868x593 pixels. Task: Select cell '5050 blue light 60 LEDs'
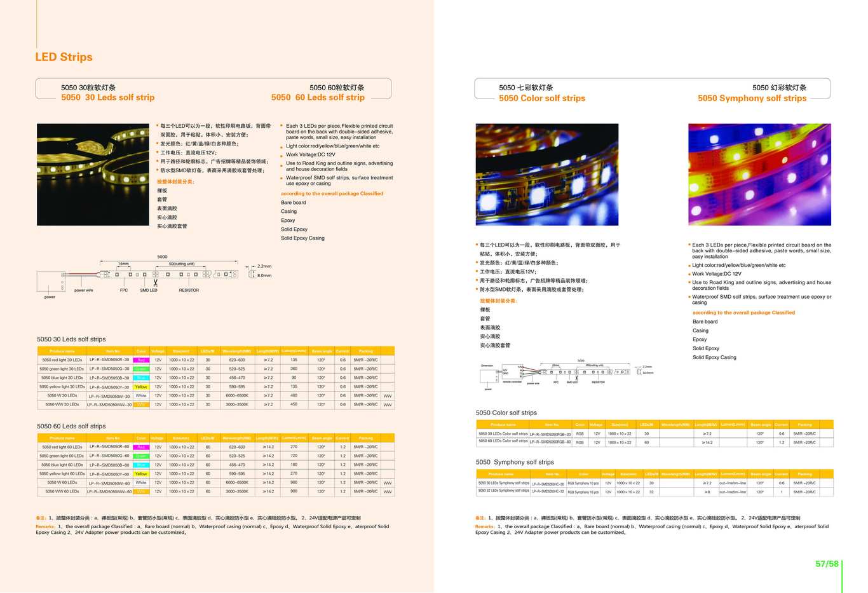click(62, 465)
